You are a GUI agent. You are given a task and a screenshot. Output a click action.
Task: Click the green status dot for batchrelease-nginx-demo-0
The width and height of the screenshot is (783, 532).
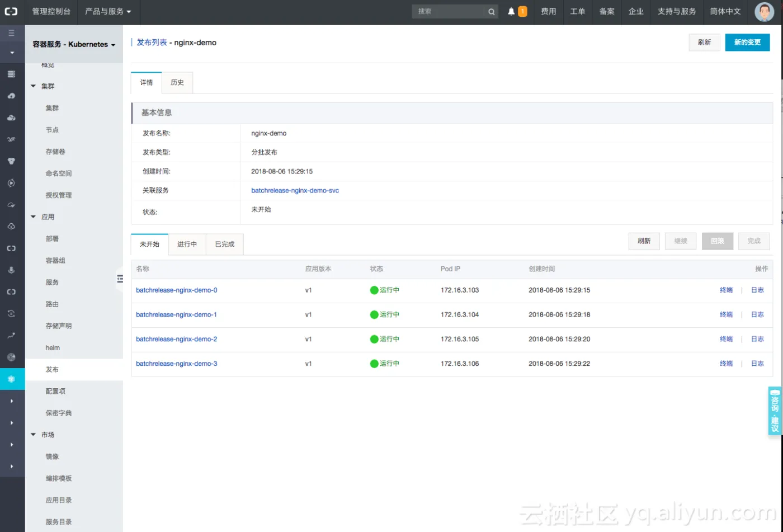(x=374, y=290)
